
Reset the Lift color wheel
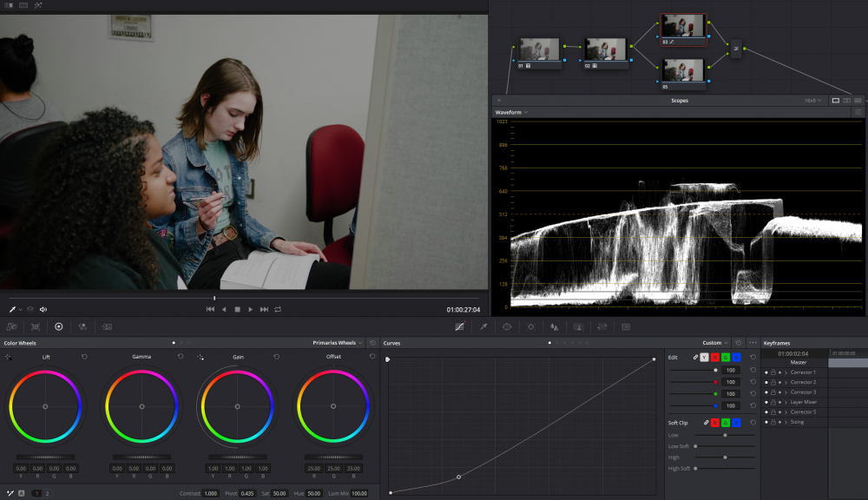click(84, 357)
